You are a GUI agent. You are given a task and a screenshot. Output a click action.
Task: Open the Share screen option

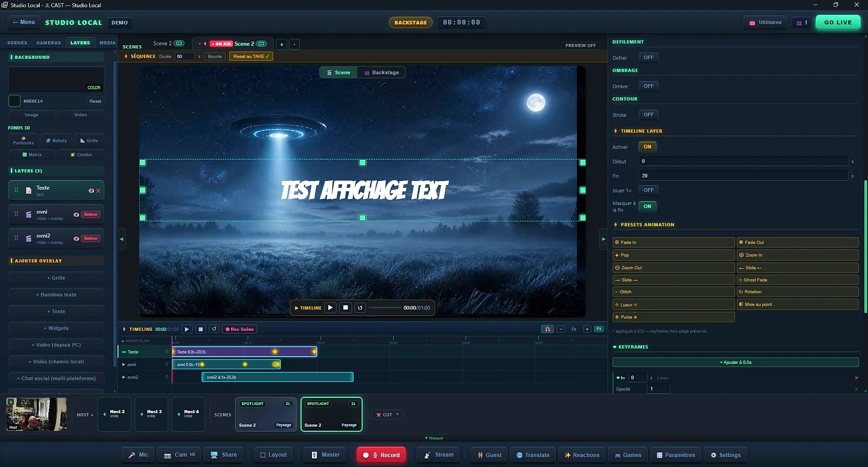pyautogui.click(x=224, y=455)
